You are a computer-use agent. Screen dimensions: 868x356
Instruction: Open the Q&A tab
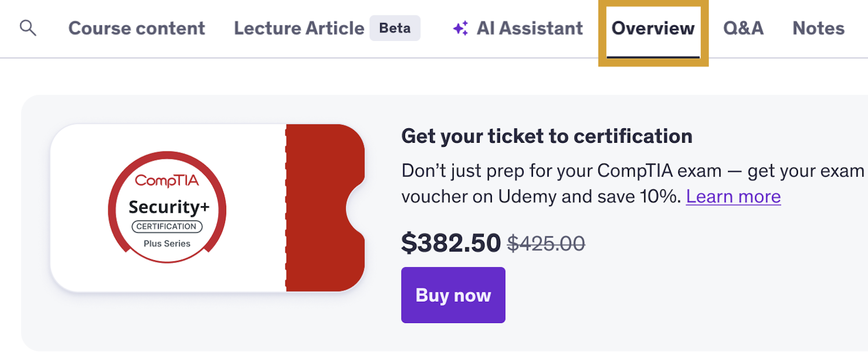click(744, 28)
